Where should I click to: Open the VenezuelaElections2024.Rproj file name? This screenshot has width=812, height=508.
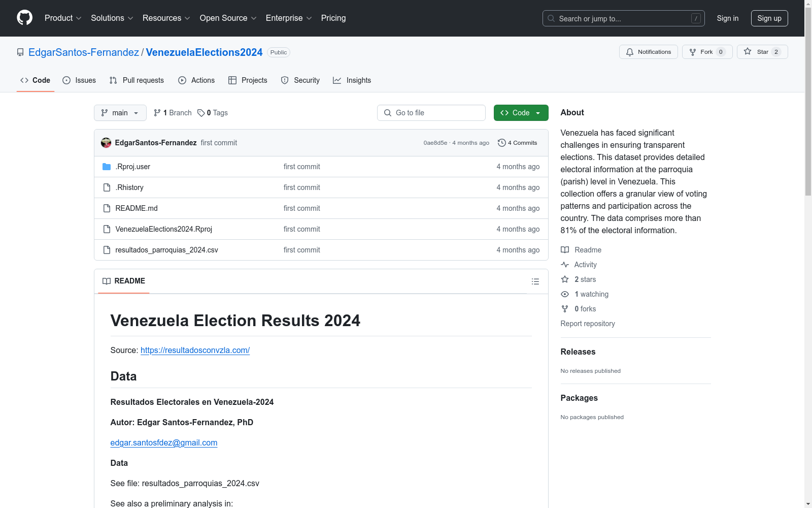[164, 229]
